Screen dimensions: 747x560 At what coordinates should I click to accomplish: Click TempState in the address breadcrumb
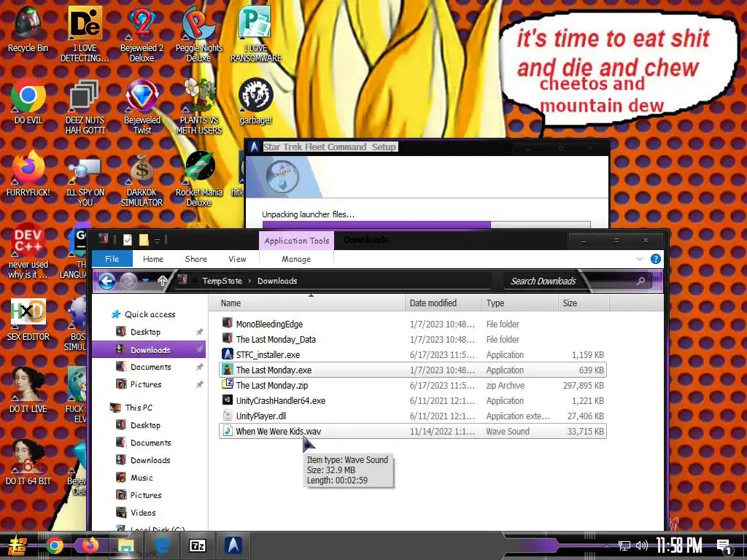click(222, 281)
